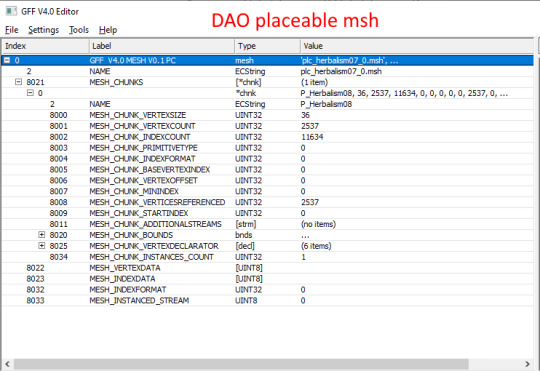Click the GFF V4.0 Editor app icon
Screen dimensions: 540x371
[x=11, y=11]
